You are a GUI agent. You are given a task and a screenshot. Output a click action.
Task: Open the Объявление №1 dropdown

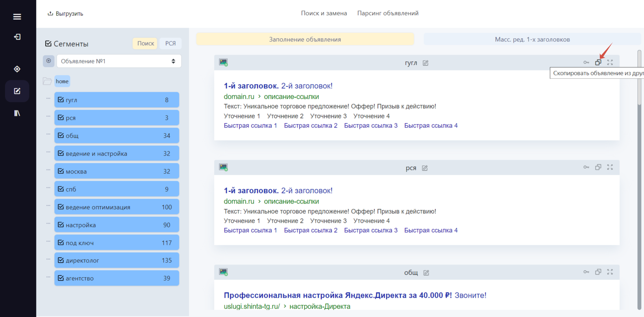pos(119,61)
